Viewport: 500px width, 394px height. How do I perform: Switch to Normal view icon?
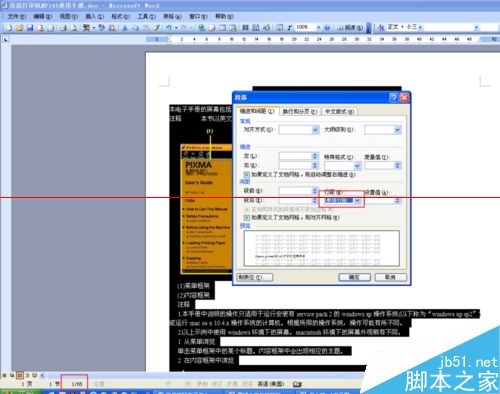click(x=5, y=375)
